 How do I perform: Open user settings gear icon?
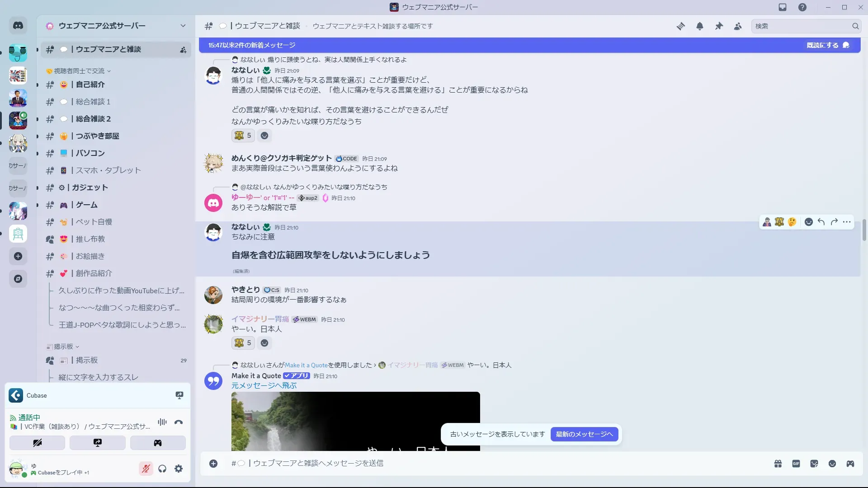coord(179,469)
